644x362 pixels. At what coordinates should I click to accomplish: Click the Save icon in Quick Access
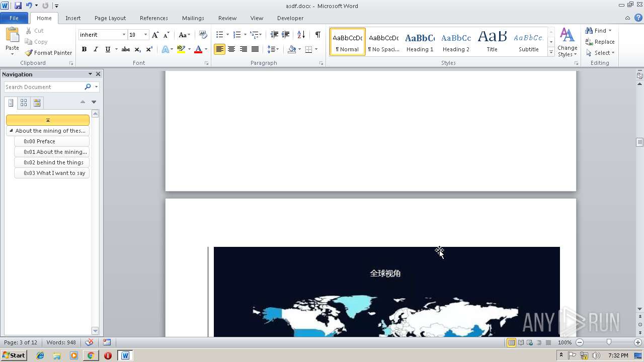[x=18, y=6]
